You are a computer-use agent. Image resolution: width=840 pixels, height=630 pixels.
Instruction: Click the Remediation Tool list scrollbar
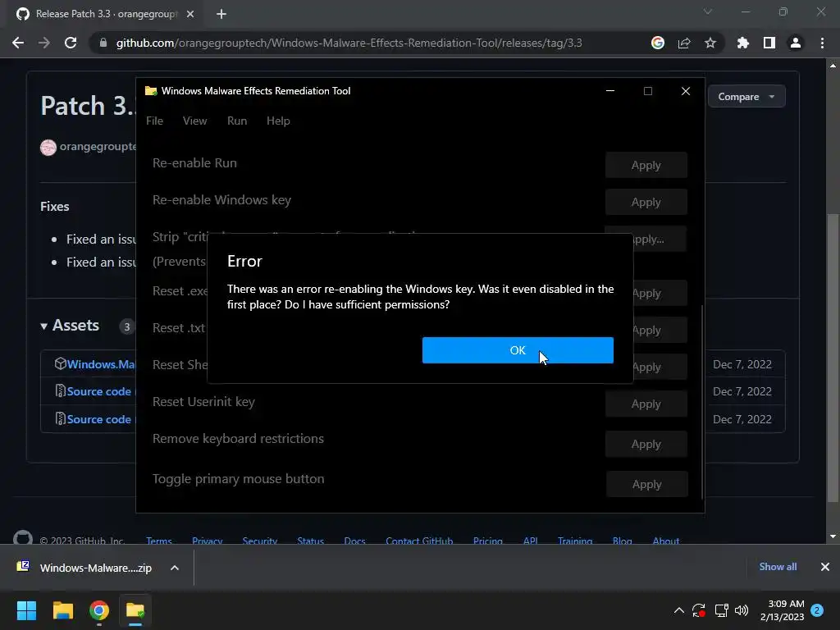coord(701,402)
